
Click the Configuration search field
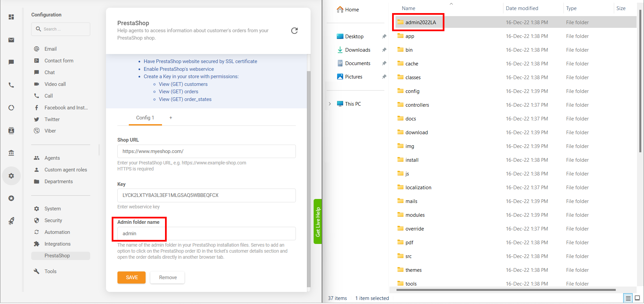(61, 29)
